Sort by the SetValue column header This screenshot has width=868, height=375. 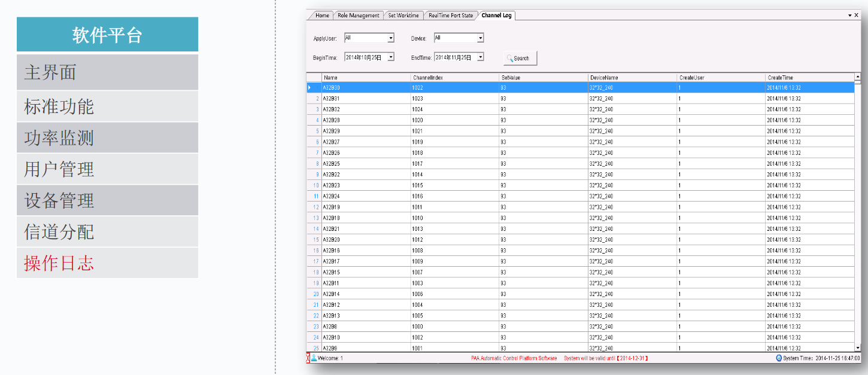tap(544, 78)
